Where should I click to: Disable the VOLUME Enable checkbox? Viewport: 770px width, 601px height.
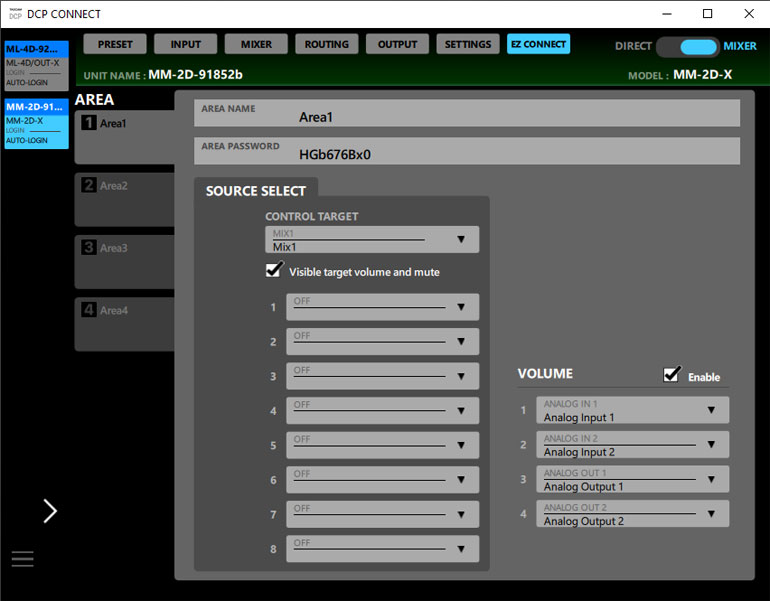pos(672,375)
